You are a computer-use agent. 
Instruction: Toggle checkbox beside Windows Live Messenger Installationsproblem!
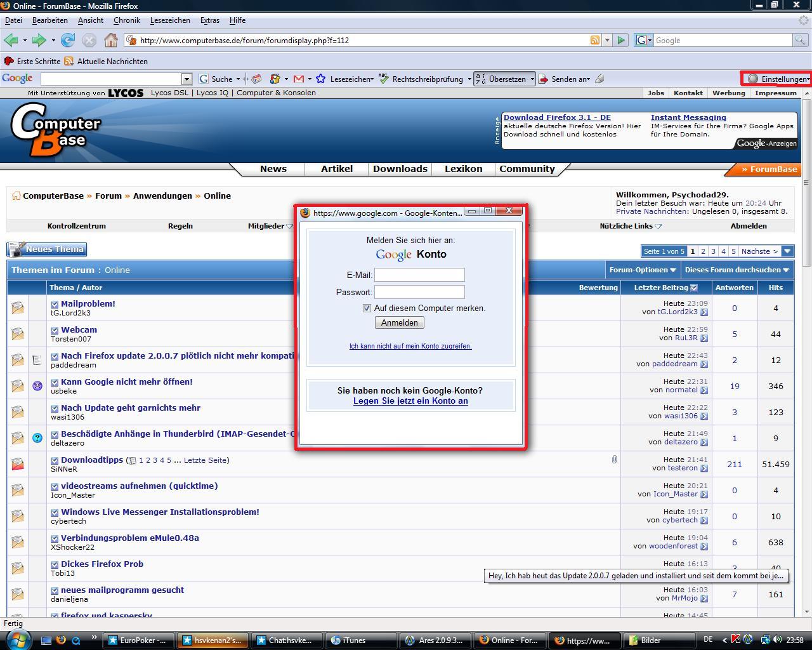55,512
